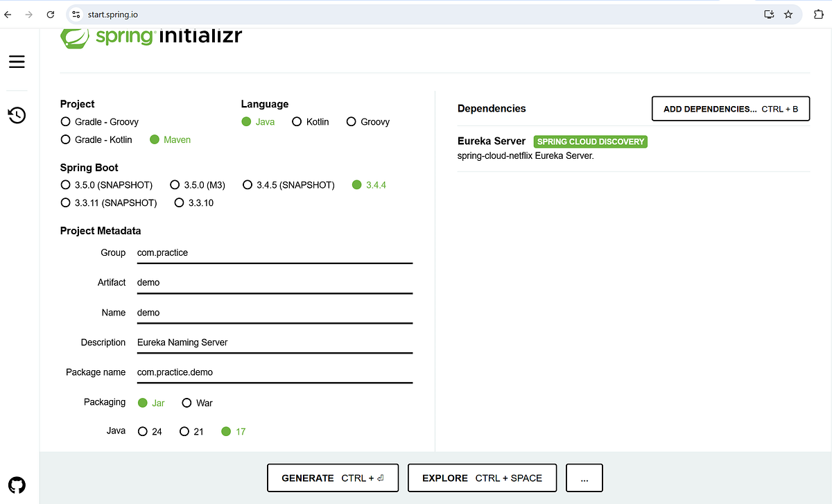Click the Group input field
832x504 pixels.
pyautogui.click(x=275, y=253)
